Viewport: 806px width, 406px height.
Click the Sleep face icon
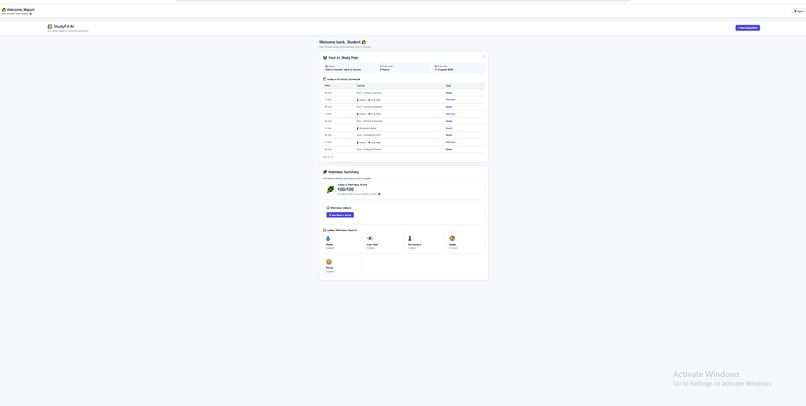pos(452,238)
